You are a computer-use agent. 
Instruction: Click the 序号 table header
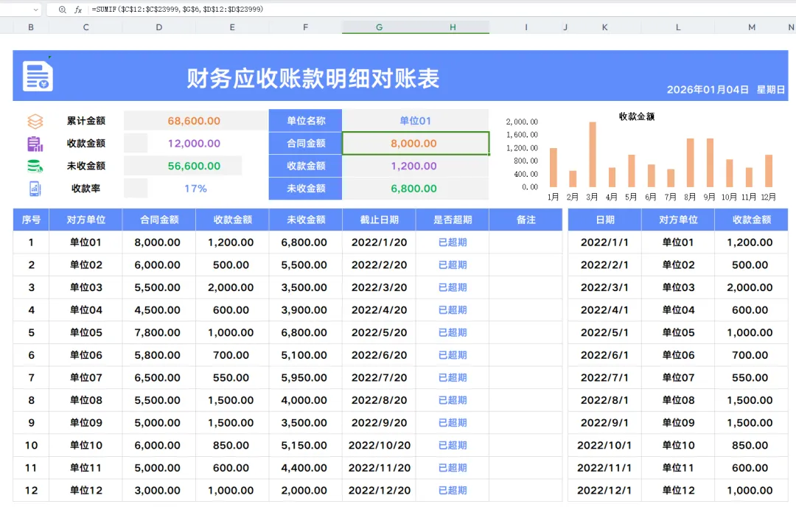[31, 220]
